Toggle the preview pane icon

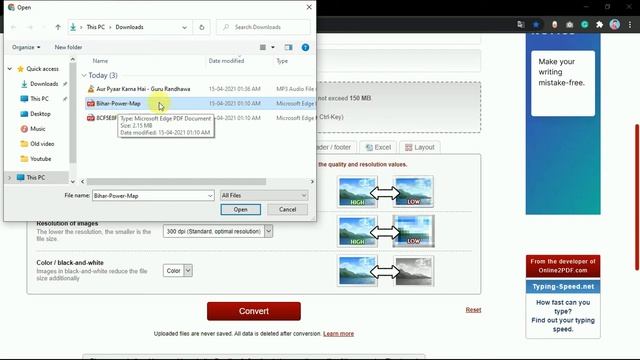[x=288, y=47]
